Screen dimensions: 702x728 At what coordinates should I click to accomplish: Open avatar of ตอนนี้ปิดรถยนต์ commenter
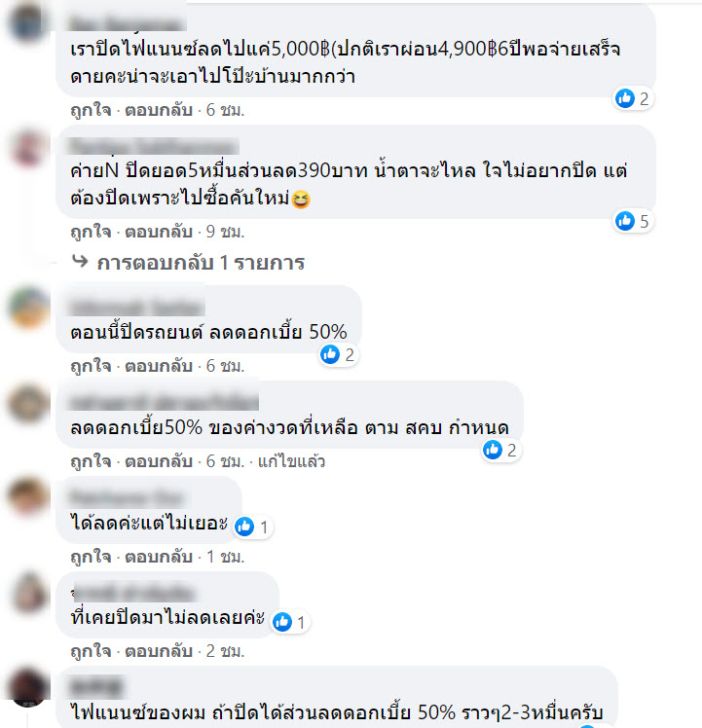[29, 308]
